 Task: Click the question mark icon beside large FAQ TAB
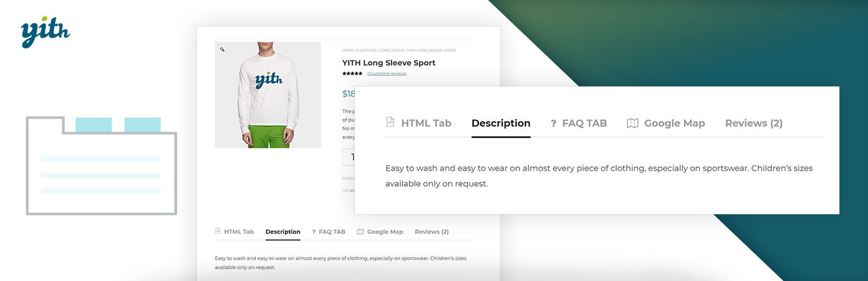click(x=553, y=124)
